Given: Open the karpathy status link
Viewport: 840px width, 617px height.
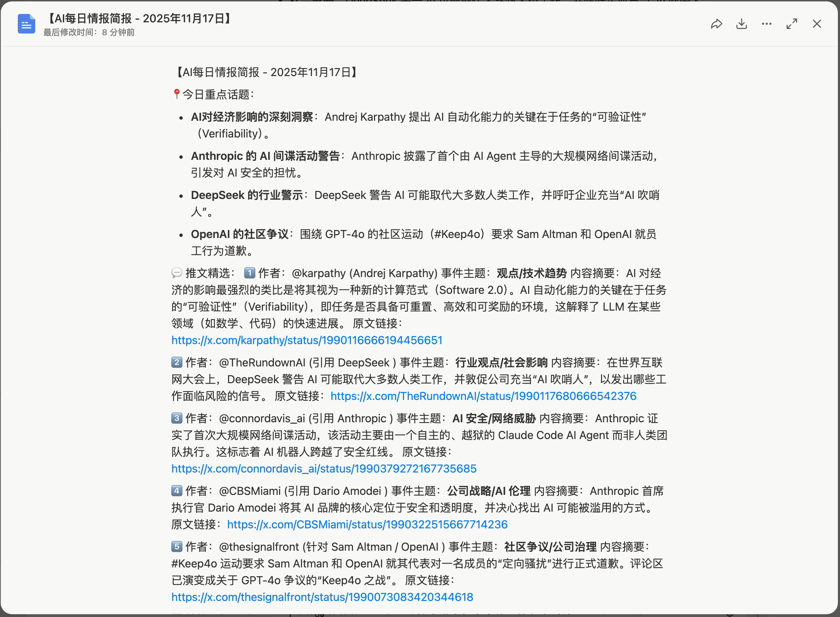Looking at the screenshot, I should (307, 340).
